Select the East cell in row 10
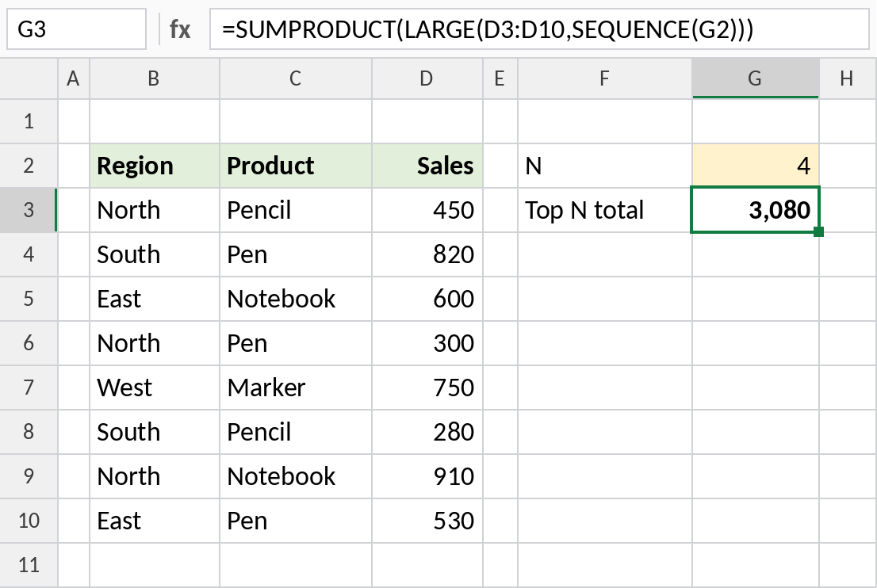This screenshot has height=588, width=877. click(x=155, y=521)
